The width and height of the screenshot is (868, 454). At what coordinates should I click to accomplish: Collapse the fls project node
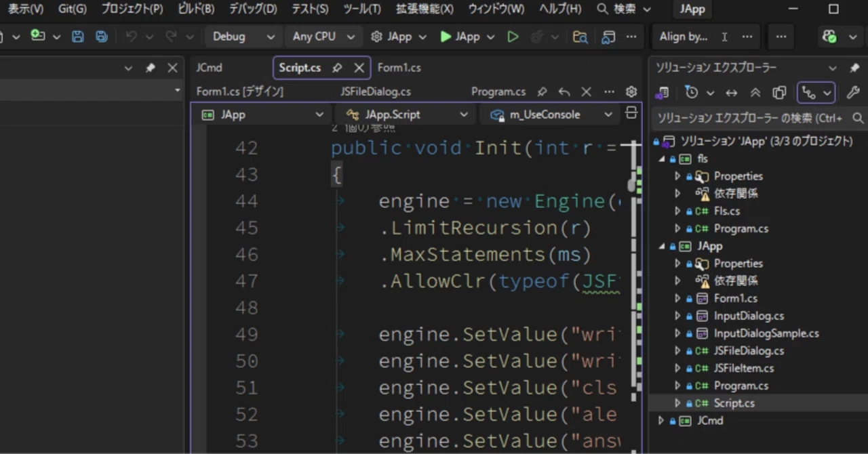pyautogui.click(x=662, y=159)
